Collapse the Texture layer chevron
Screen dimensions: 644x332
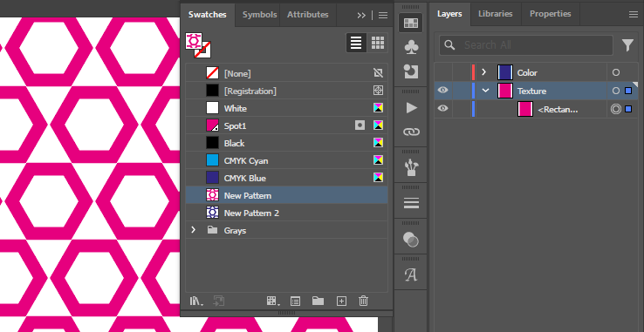pyautogui.click(x=485, y=91)
